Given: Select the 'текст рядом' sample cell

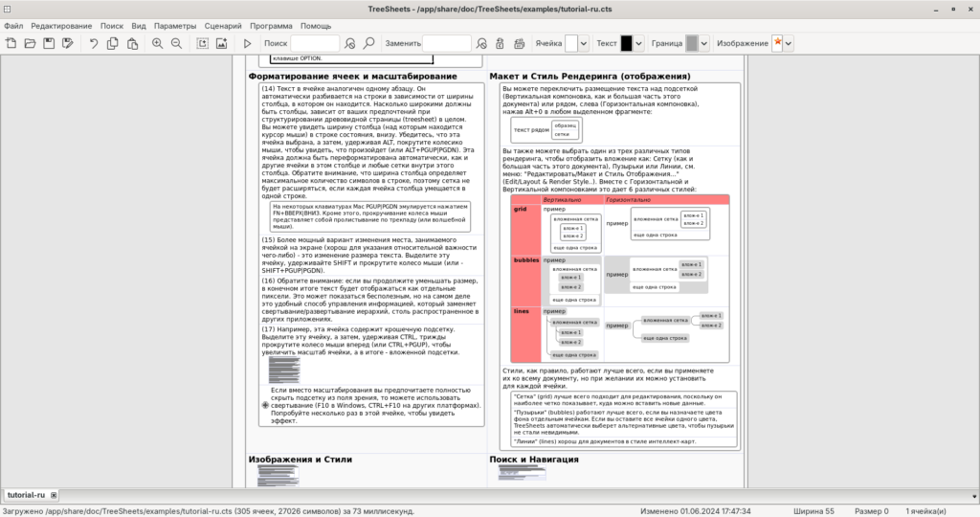Looking at the screenshot, I should [531, 130].
